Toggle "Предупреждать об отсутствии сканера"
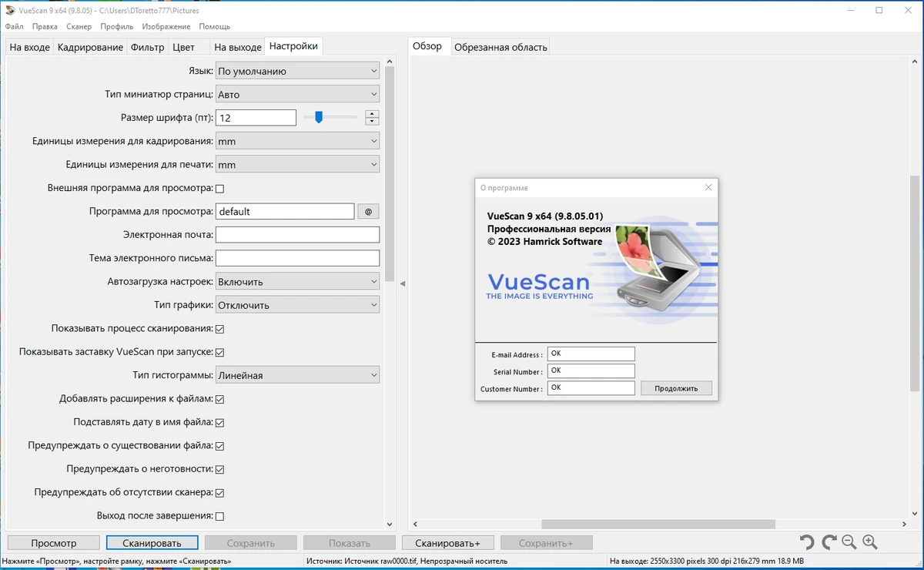The image size is (924, 570). coord(219,492)
